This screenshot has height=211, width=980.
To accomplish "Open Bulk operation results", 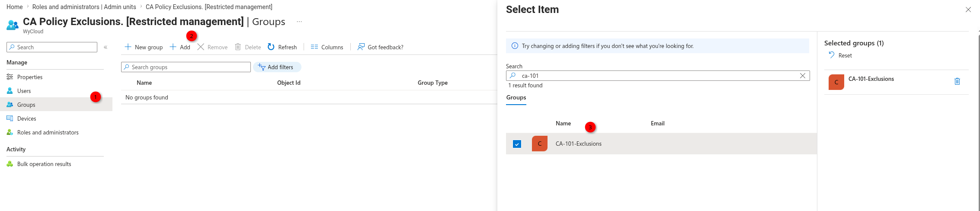I will (44, 164).
